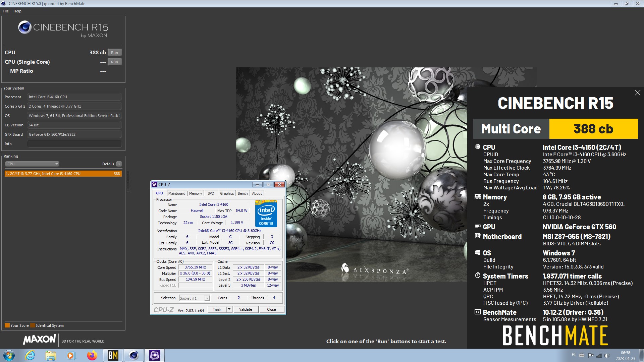Click the Motherboard icon in BenchMate panel
The width and height of the screenshot is (644, 362).
pos(478,236)
